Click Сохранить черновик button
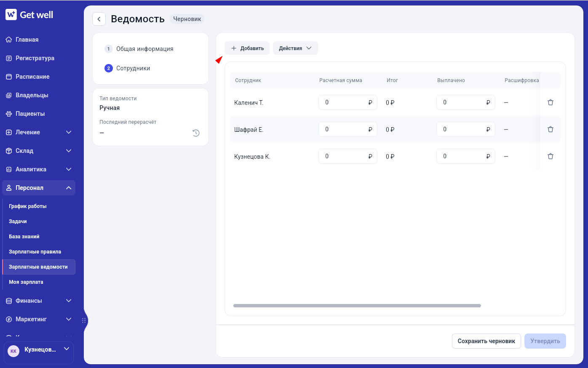Screen dimensions: 588x368 [486, 341]
